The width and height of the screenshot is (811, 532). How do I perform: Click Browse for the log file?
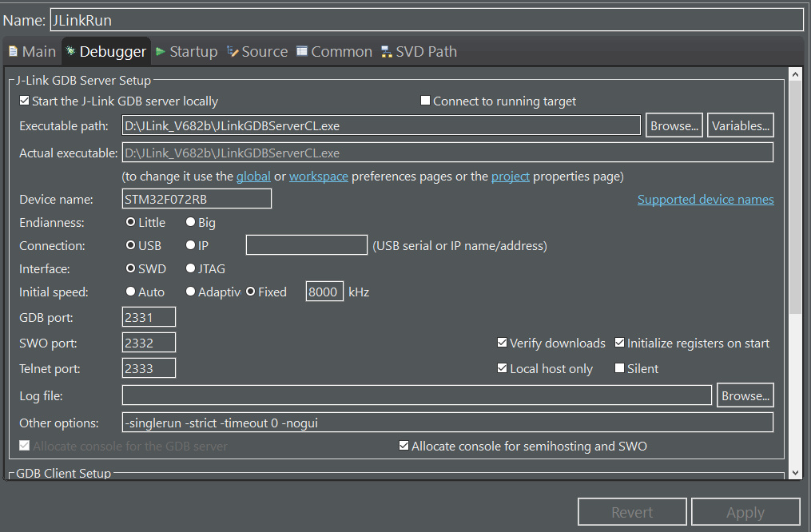[745, 395]
